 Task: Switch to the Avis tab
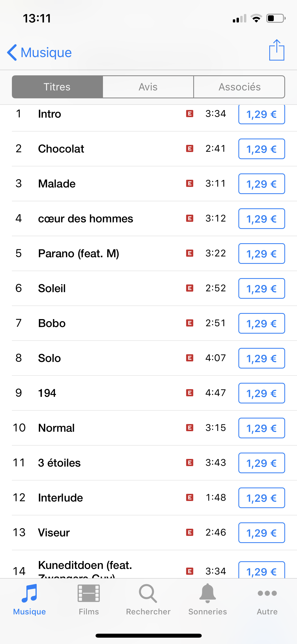click(148, 87)
